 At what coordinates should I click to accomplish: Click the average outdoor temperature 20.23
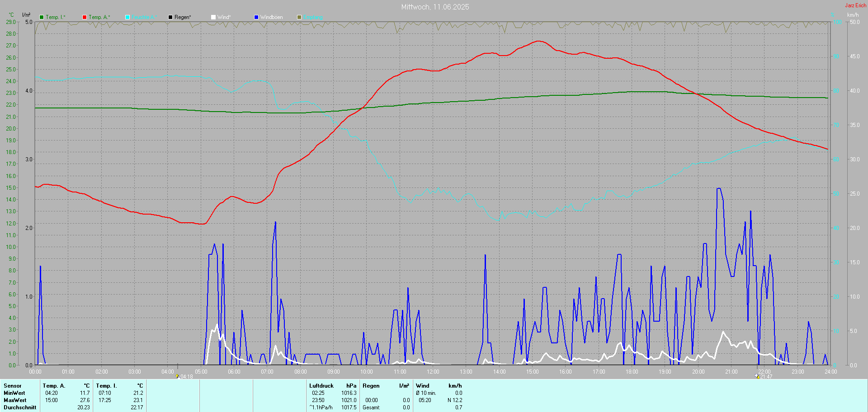click(x=84, y=407)
